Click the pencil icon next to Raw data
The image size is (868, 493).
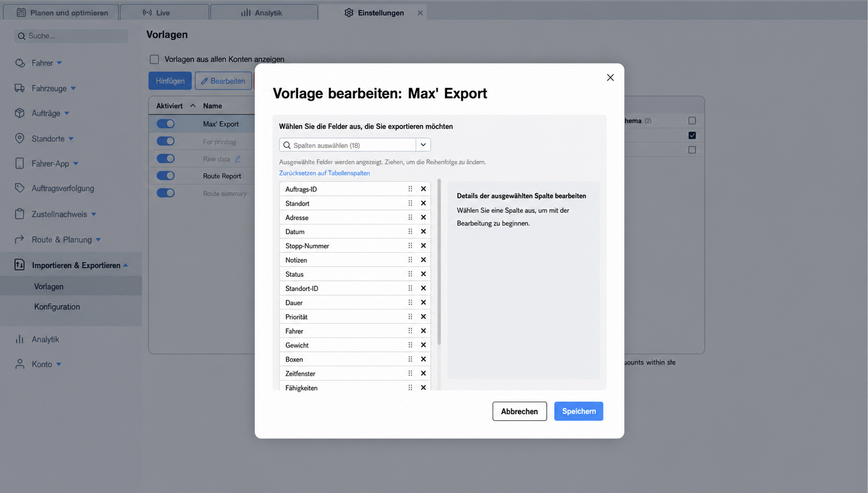[x=237, y=159]
